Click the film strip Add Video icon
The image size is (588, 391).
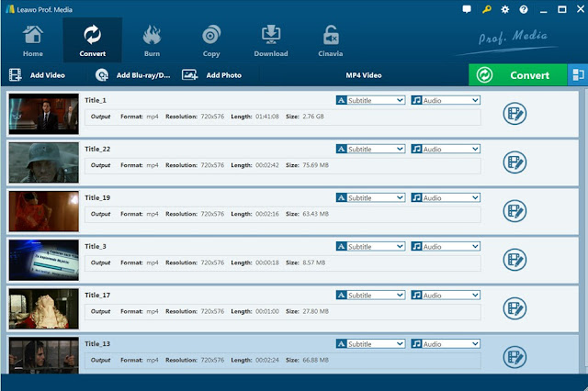point(16,75)
